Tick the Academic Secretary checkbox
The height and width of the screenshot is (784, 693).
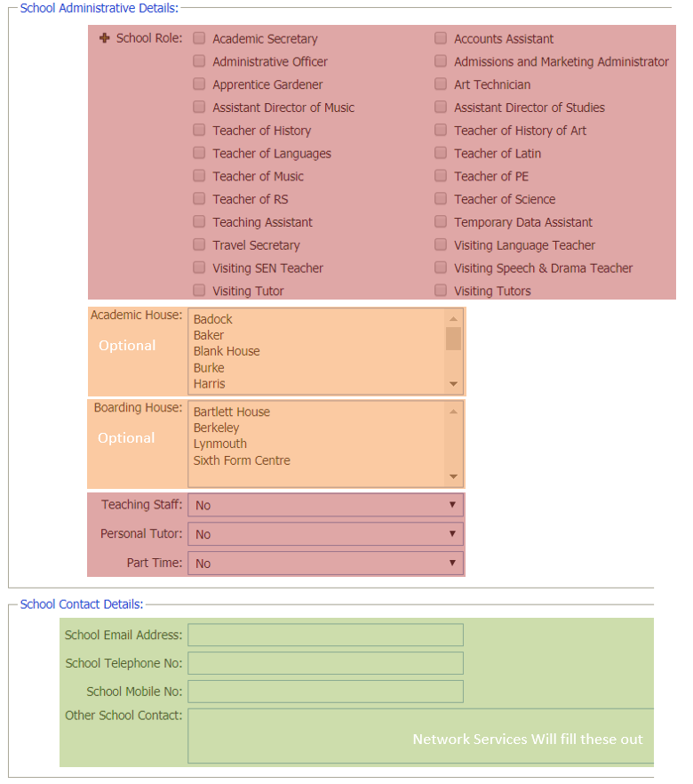pyautogui.click(x=200, y=38)
